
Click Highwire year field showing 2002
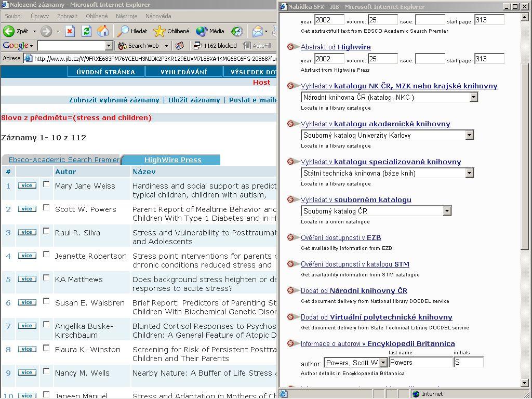(x=329, y=59)
